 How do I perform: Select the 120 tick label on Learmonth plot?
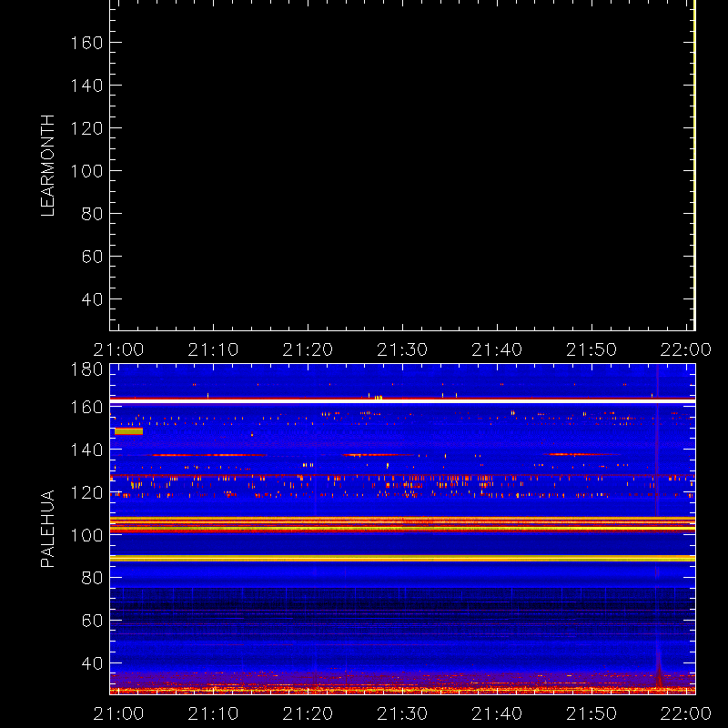(x=86, y=128)
